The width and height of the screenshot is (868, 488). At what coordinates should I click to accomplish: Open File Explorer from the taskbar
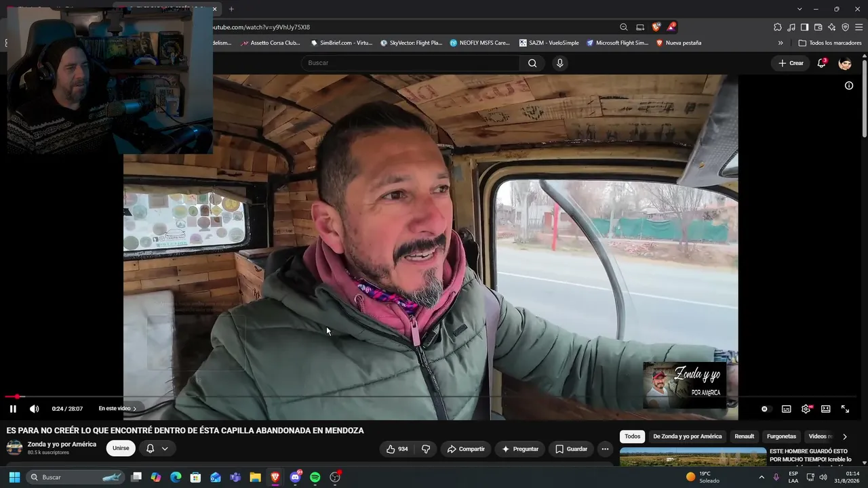click(x=255, y=477)
